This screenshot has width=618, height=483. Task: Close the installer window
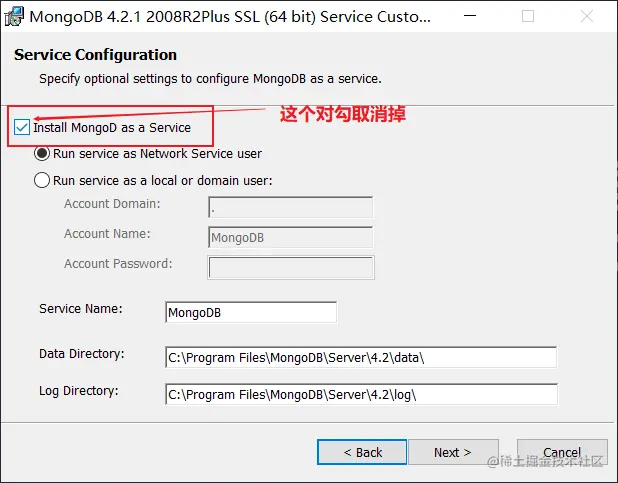586,16
